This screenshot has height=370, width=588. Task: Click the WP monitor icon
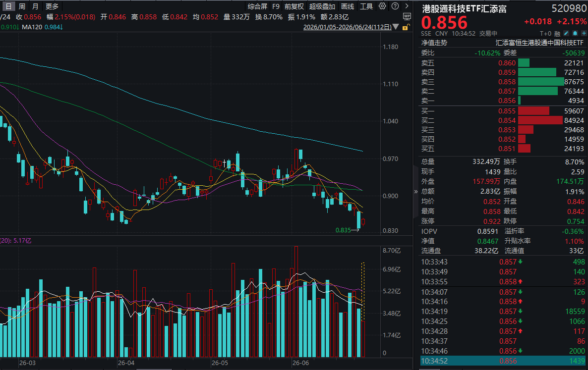(407, 16)
